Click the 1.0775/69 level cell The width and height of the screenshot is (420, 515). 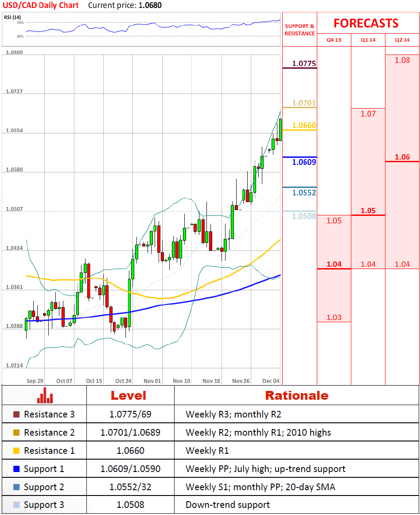130,414
